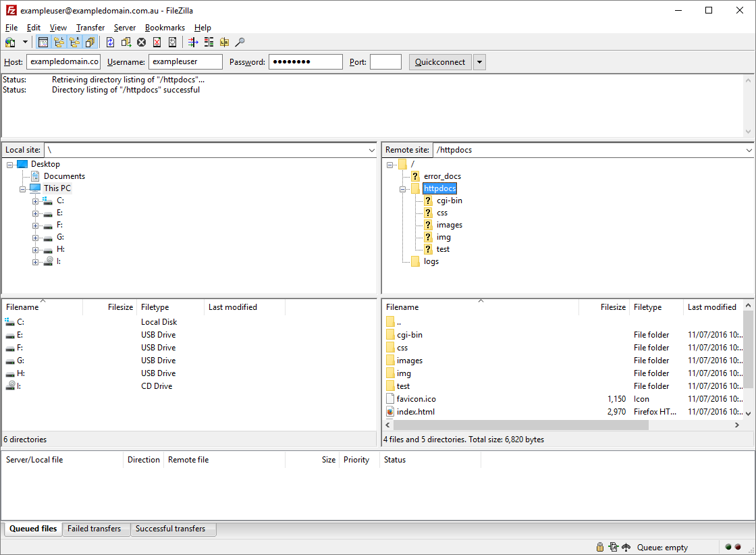Screen dimensions: 756x555
Task: Collapse the httpdocs folder in remote tree
Action: coord(402,188)
